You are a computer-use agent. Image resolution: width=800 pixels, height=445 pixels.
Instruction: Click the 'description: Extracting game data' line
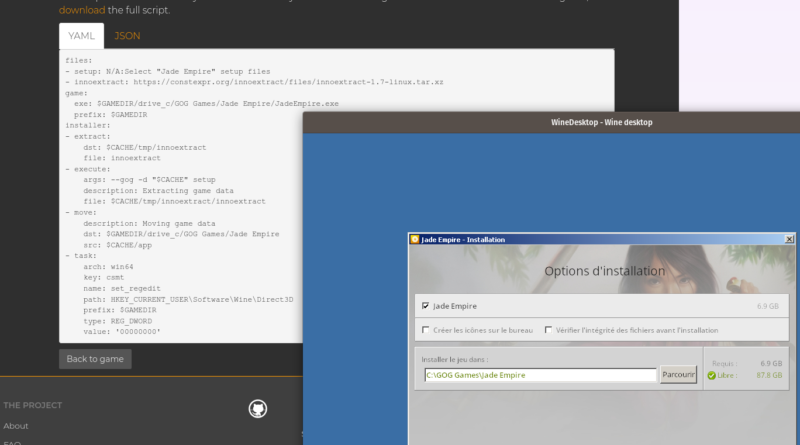(x=158, y=191)
